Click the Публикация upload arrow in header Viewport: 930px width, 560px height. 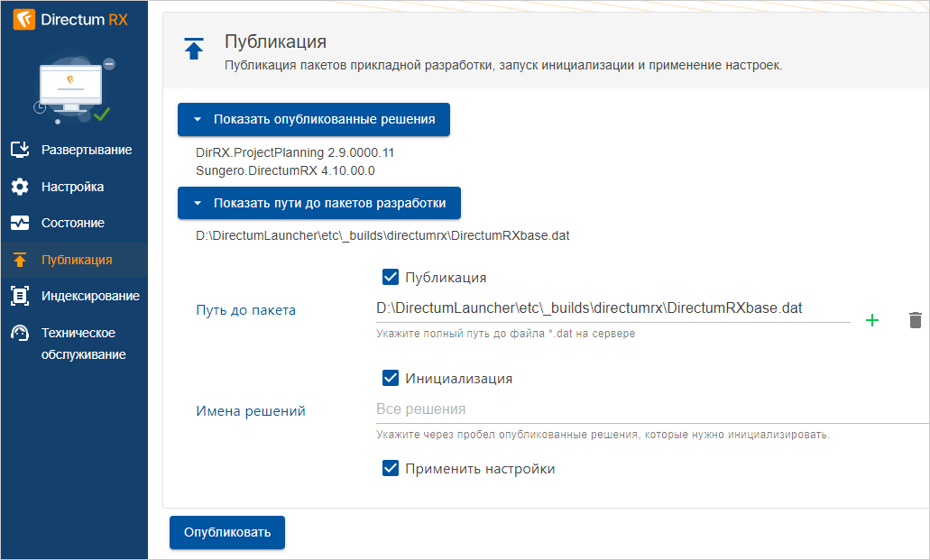point(193,49)
